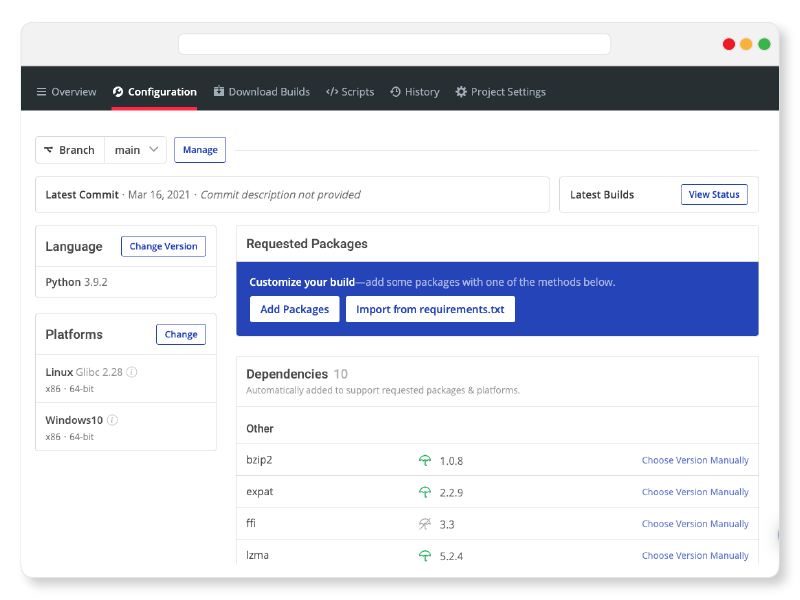Click the Add Packages button
The image size is (800, 600).
click(x=294, y=309)
